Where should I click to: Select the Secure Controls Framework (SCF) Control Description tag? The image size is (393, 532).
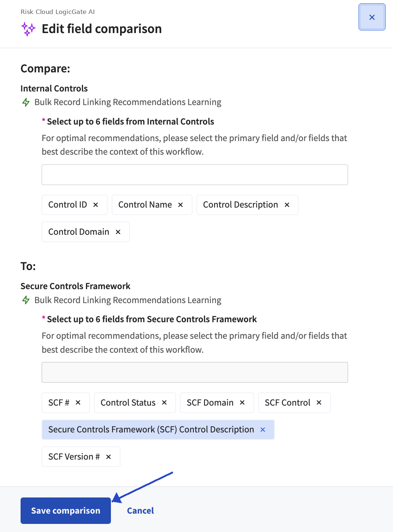(x=151, y=429)
